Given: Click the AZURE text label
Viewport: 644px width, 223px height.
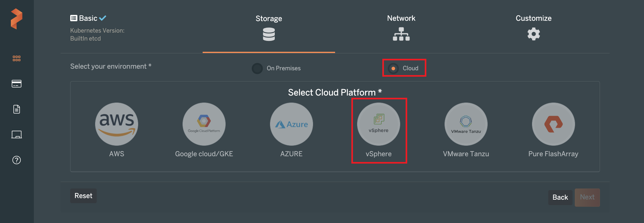Looking at the screenshot, I should click(x=291, y=154).
